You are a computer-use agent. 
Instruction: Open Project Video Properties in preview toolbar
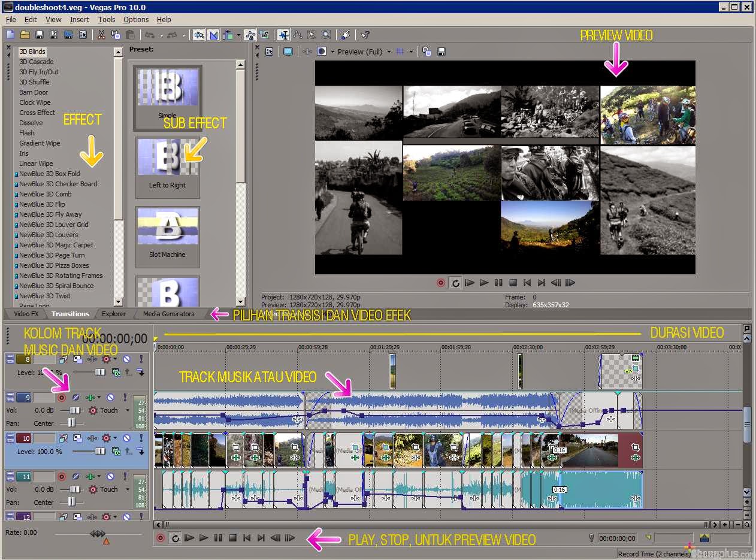270,52
